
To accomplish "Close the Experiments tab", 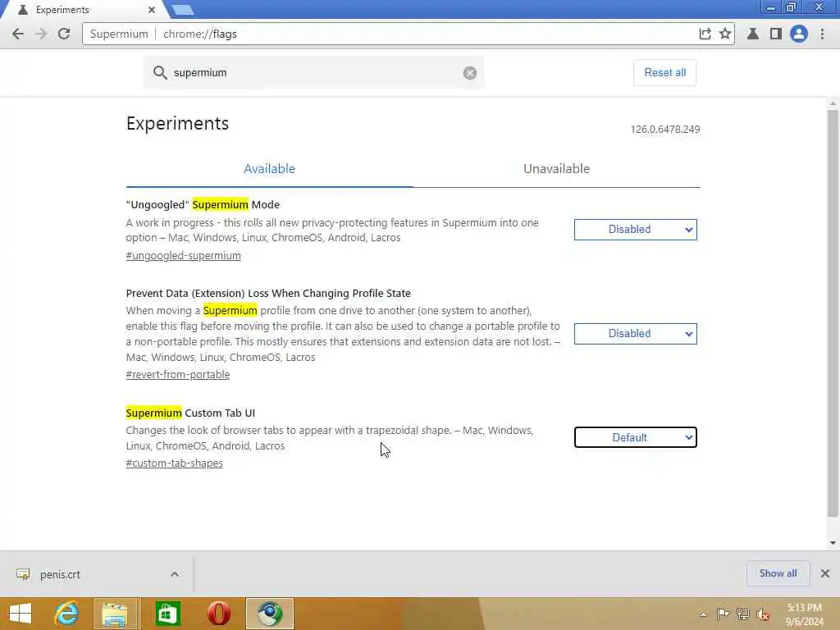I will pos(152,10).
